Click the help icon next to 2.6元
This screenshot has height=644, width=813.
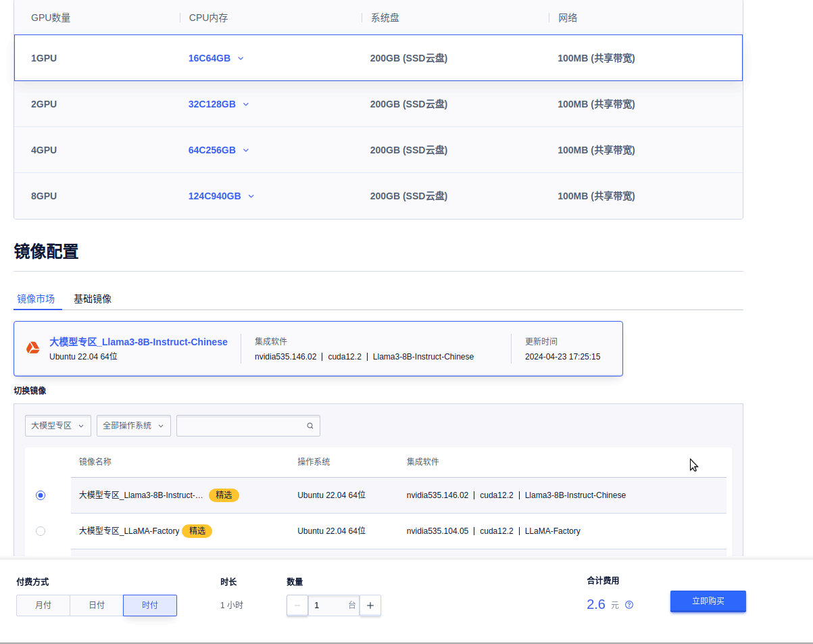629,605
